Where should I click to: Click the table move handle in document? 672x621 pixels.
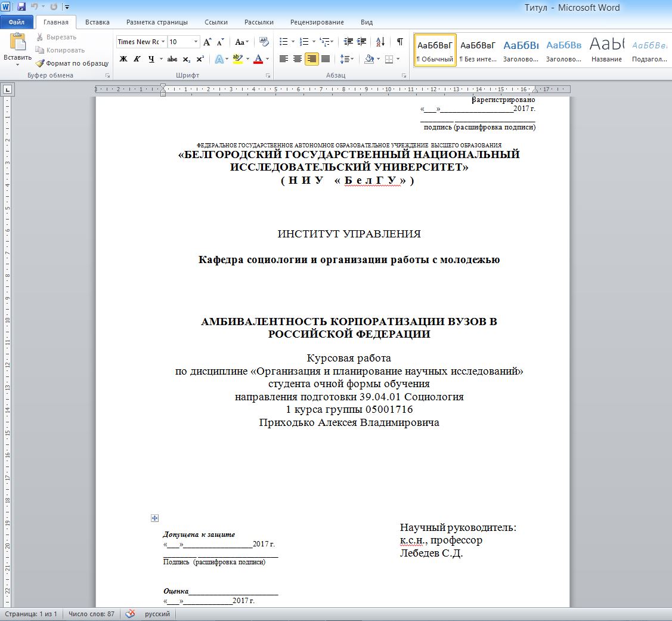coord(154,518)
